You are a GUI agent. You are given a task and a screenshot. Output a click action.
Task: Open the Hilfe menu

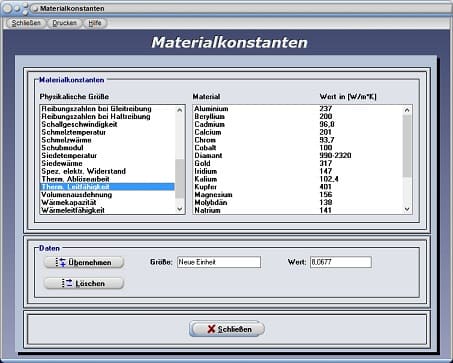[95, 23]
